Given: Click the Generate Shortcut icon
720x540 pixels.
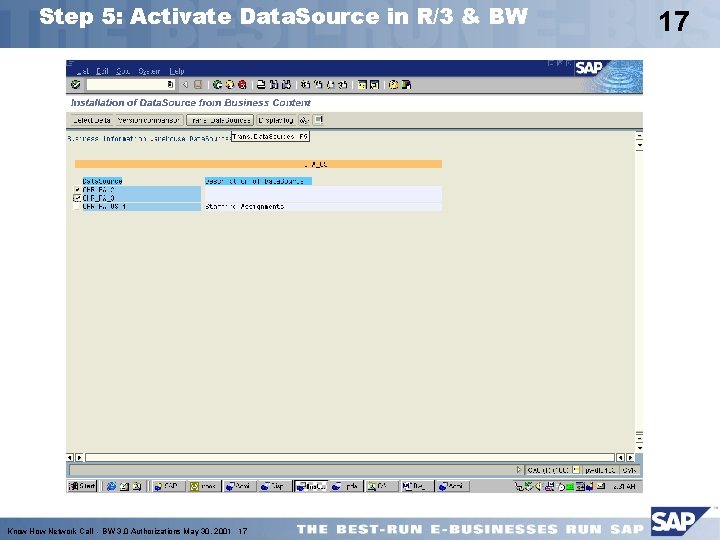Looking at the screenshot, I should (375, 84).
